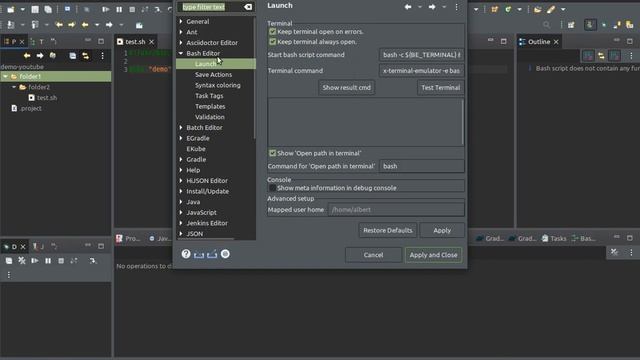
Task: Click the export preferences icon
Action: 212,254
